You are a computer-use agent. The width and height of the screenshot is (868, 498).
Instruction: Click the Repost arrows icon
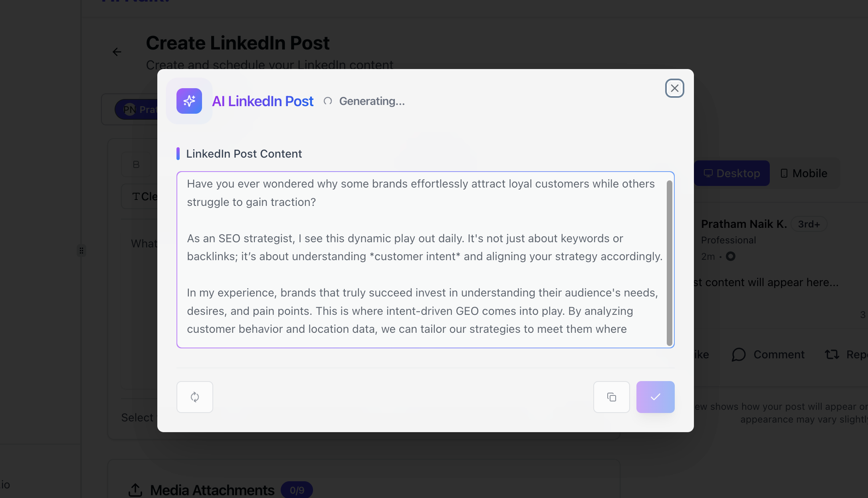coord(832,354)
